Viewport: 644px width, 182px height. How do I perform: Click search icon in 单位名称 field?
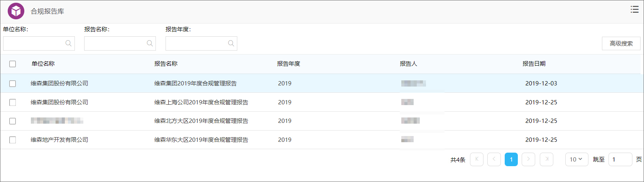click(68, 43)
